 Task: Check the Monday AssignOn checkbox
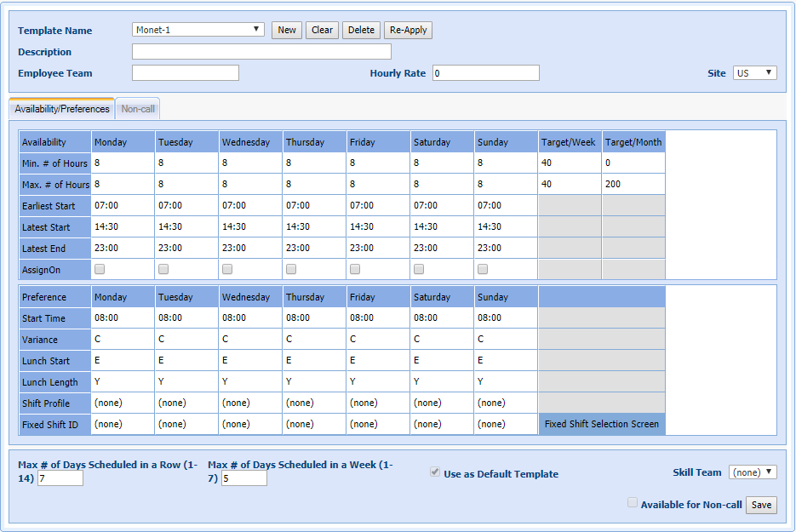100,269
